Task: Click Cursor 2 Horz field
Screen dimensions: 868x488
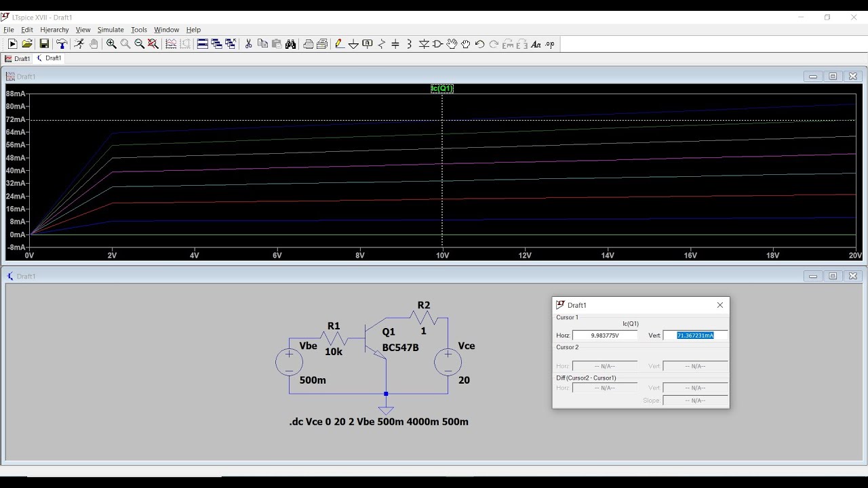Action: pyautogui.click(x=605, y=366)
